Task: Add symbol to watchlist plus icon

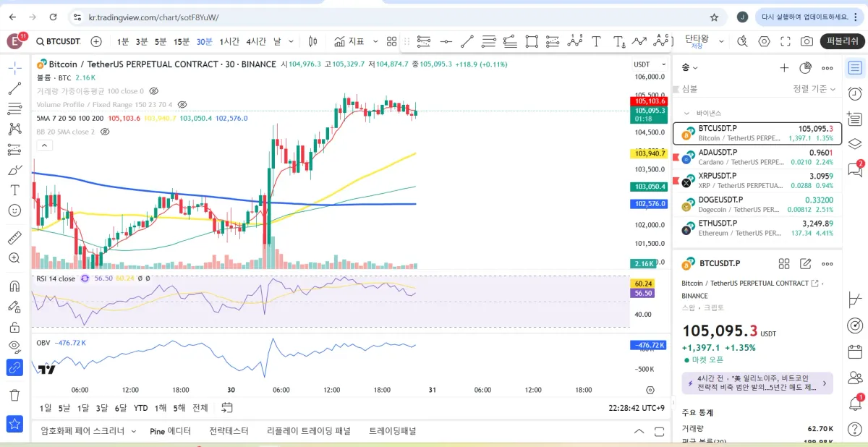Action: click(x=784, y=68)
